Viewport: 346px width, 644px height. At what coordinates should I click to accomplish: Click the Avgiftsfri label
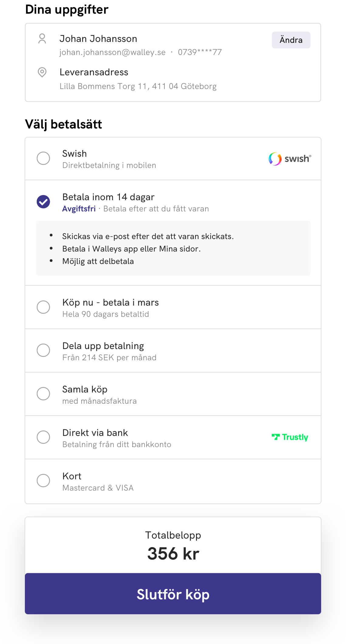[x=79, y=209]
